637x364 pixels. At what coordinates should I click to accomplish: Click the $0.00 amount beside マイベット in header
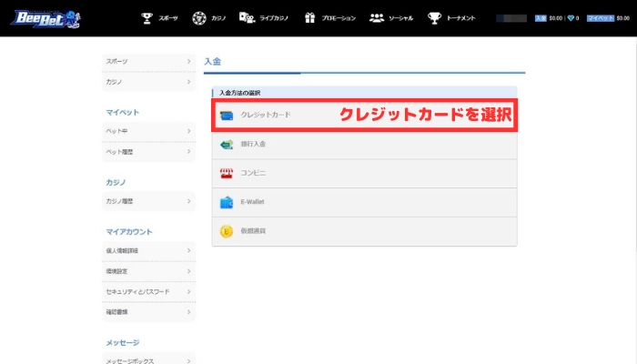click(622, 18)
